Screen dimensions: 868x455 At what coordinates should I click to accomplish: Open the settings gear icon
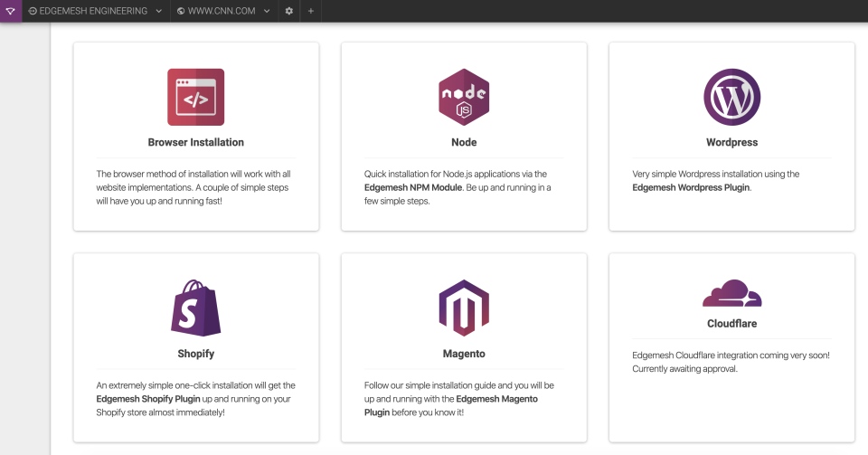click(289, 11)
